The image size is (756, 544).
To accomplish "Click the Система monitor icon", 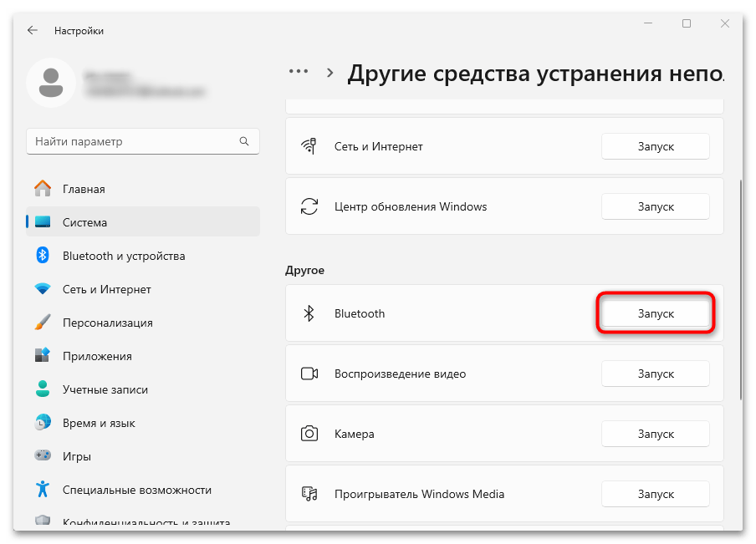I will tap(43, 222).
